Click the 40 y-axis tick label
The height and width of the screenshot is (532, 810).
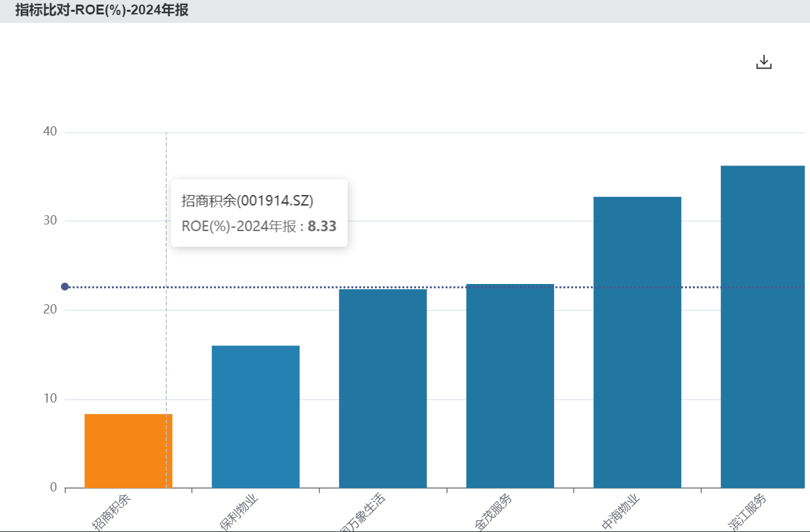(50, 132)
